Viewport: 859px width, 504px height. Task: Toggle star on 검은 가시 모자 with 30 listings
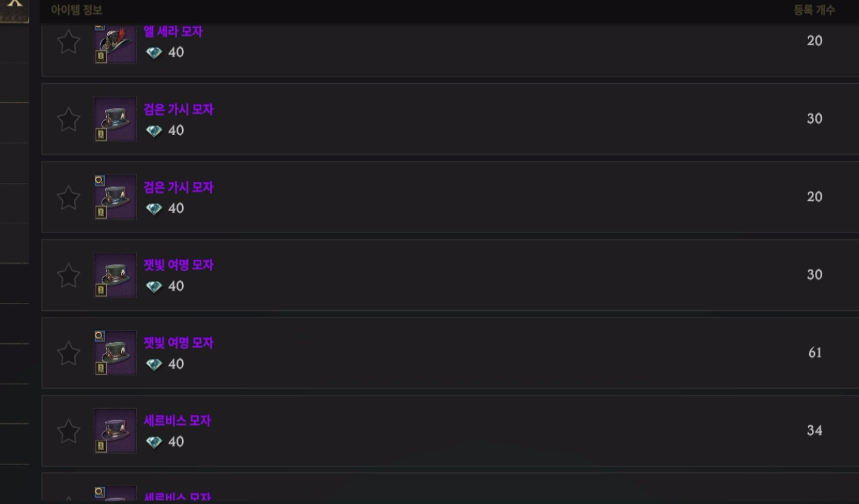pyautogui.click(x=68, y=119)
